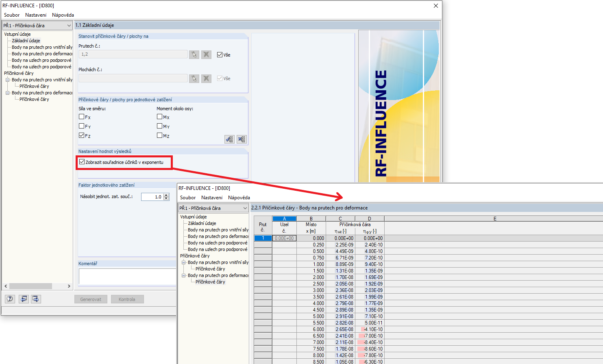603x364 pixels.
Task: Toggle the Vše checkbox for Plochách
Action: (x=220, y=78)
